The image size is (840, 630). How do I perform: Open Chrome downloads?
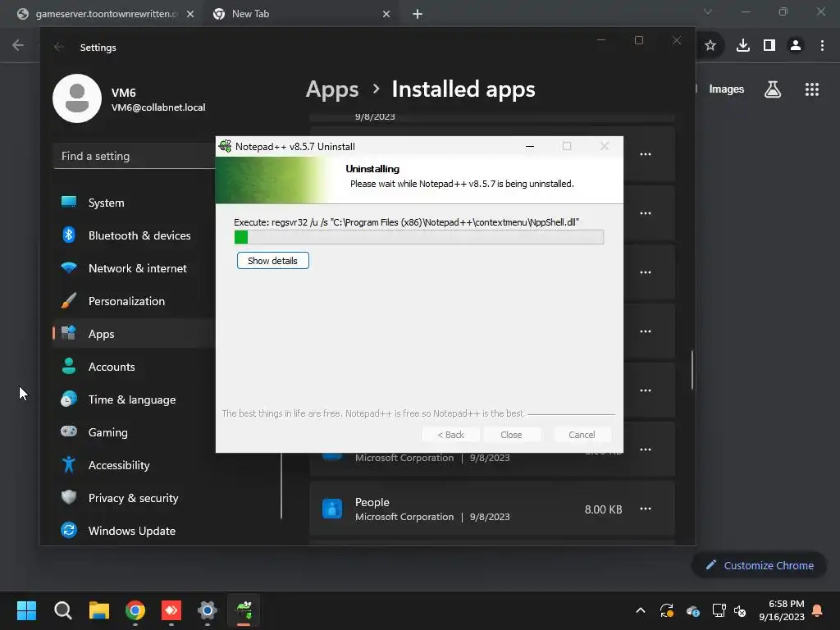(x=743, y=46)
